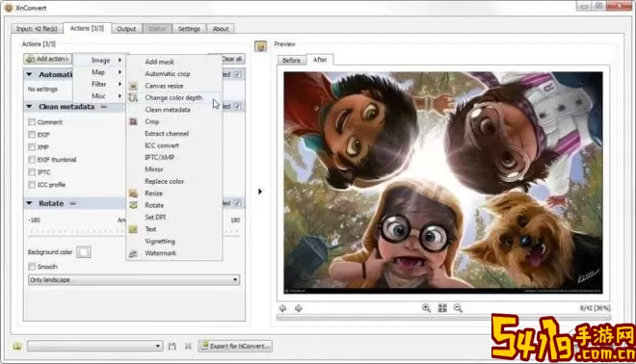Click the Add action button
Viewport: 636px width, 364px height.
tap(48, 59)
